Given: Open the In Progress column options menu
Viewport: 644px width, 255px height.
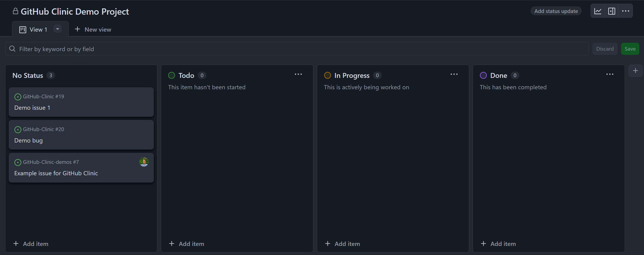Looking at the screenshot, I should 454,74.
